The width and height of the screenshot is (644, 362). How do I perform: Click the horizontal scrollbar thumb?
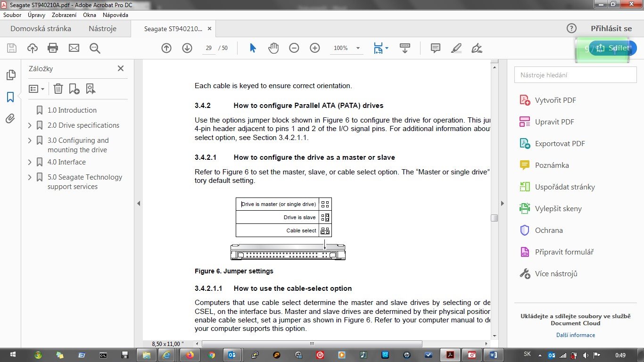click(x=312, y=344)
